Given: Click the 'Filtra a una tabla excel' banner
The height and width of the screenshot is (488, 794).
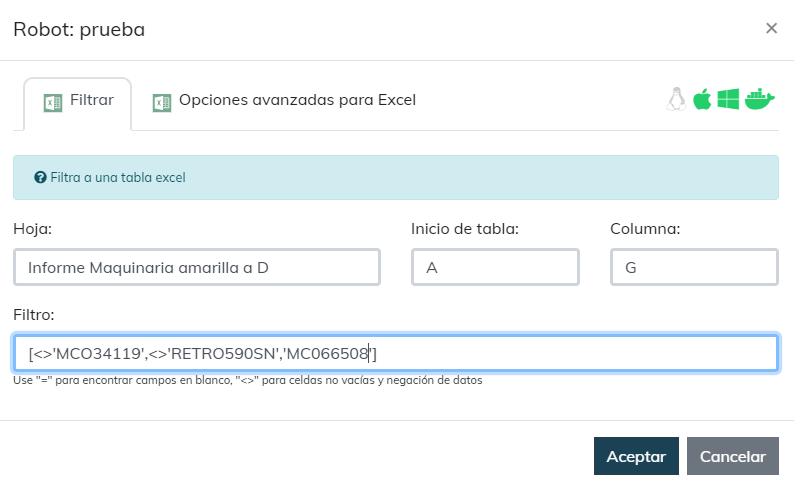Looking at the screenshot, I should pos(396,178).
